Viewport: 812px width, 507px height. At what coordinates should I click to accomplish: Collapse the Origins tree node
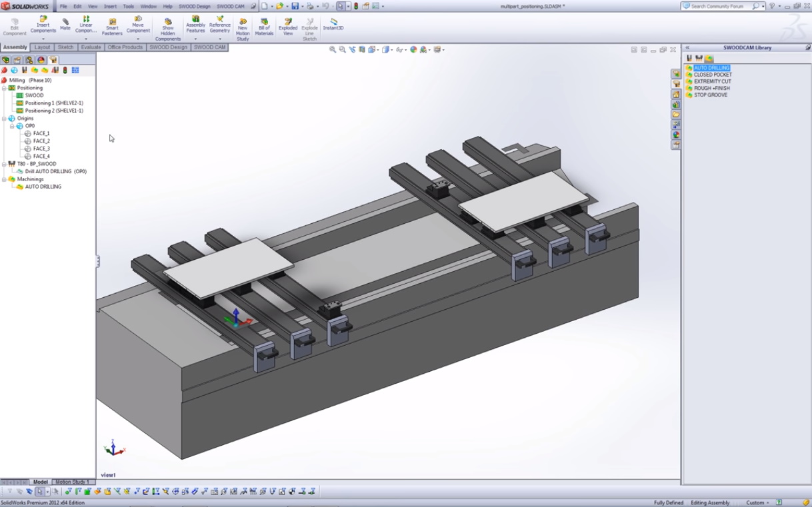tap(4, 119)
